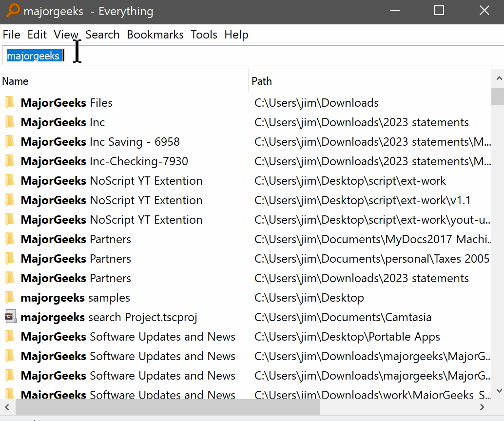Click the Camtasia project file icon
Viewport: 504px width, 421px height.
(x=10, y=317)
